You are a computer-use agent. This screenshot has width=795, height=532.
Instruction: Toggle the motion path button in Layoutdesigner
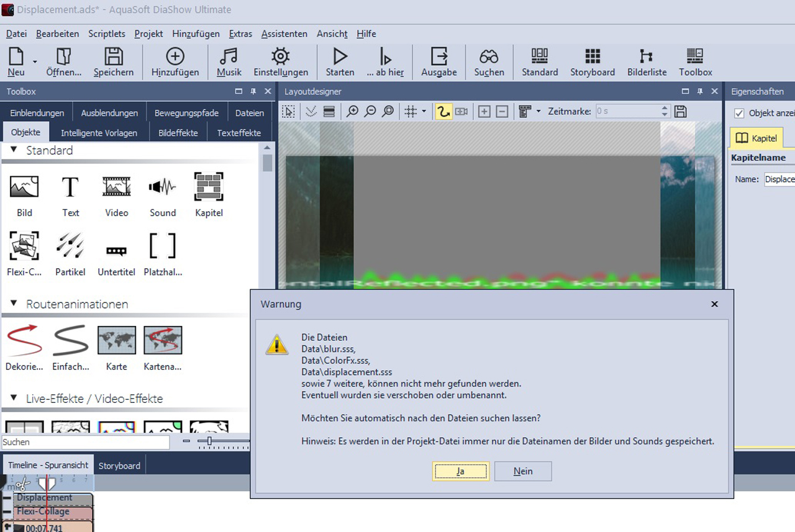(443, 112)
